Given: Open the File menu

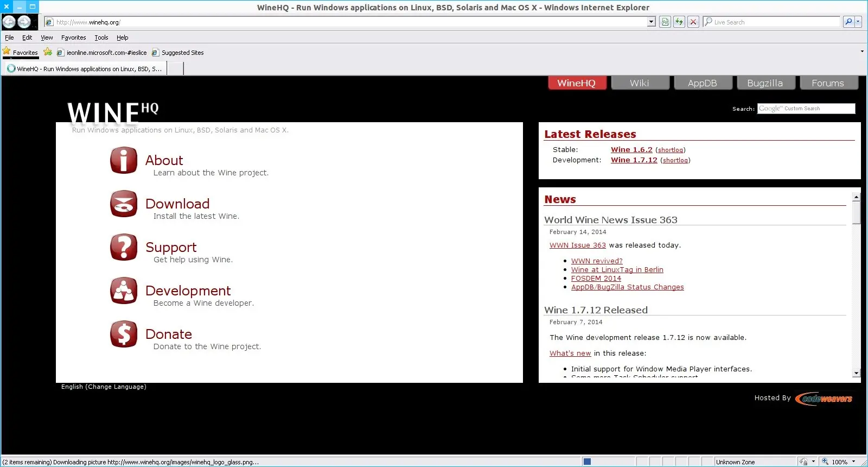Looking at the screenshot, I should click(9, 37).
